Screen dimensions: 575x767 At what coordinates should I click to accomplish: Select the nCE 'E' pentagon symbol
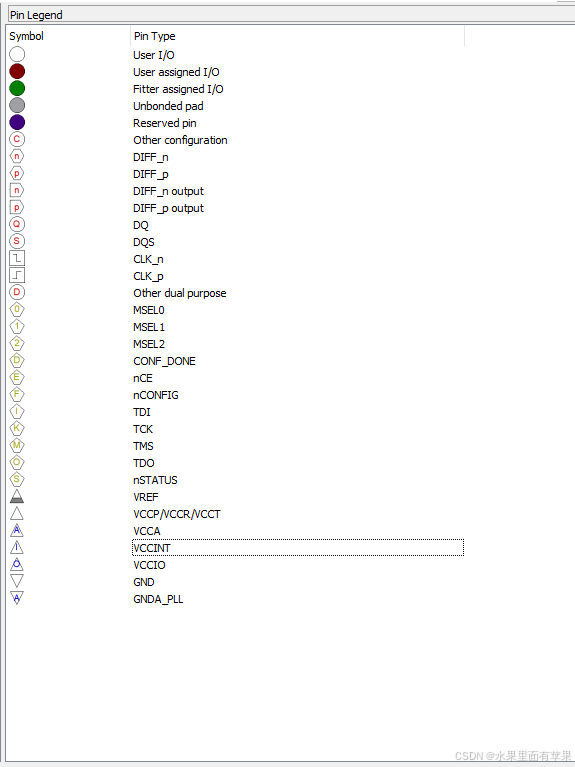(17, 377)
